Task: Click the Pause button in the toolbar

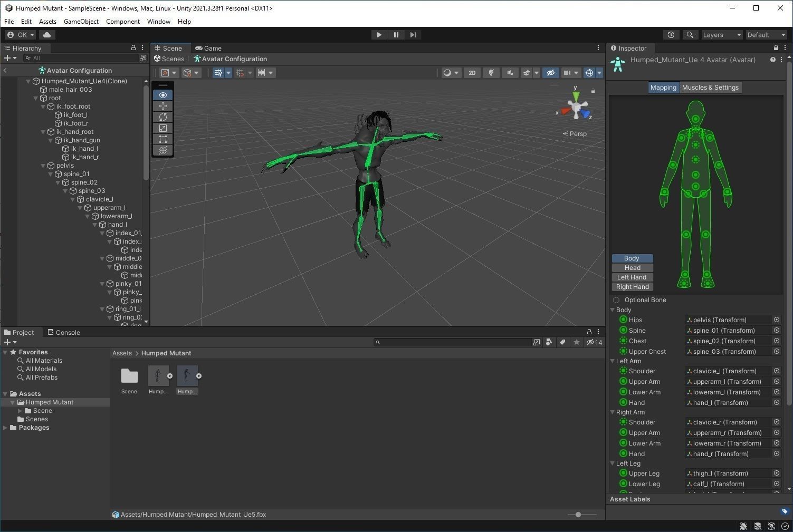Action: tap(396, 35)
